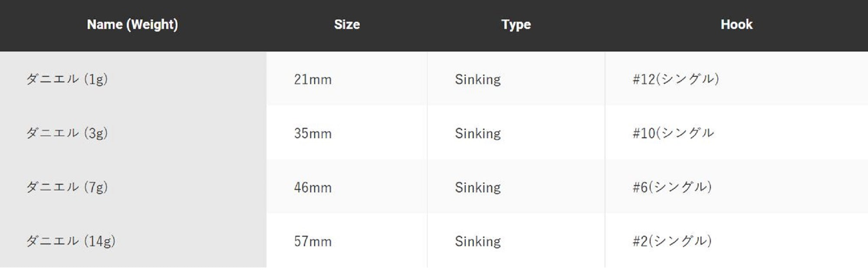868x270 pixels.
Task: Click the Name (Weight) column header
Action: 132,25
